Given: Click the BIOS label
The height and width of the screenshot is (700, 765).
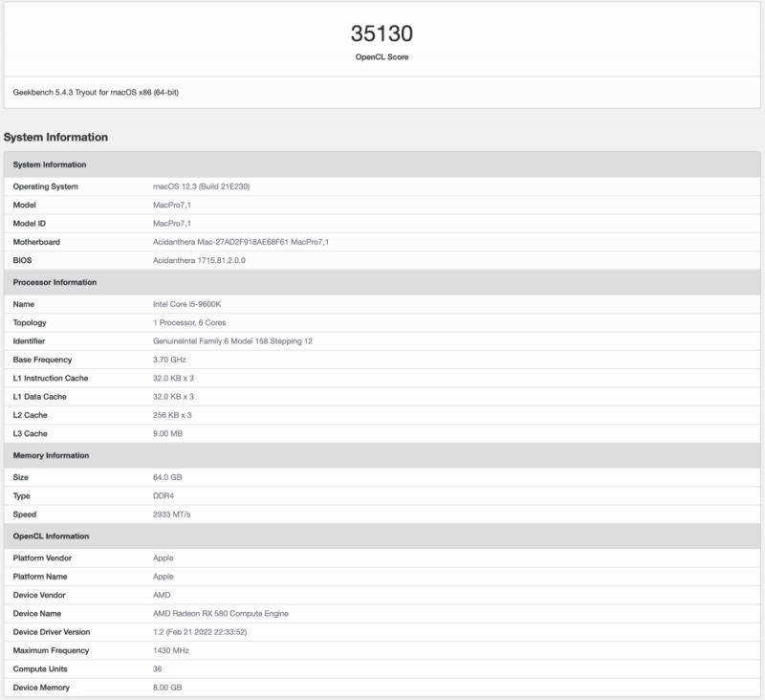Looking at the screenshot, I should click(x=22, y=260).
